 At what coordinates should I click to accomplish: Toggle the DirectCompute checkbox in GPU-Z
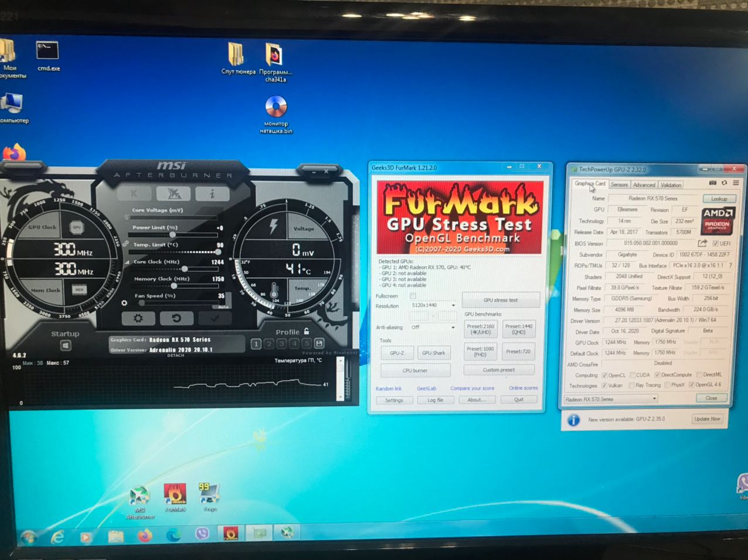(657, 375)
